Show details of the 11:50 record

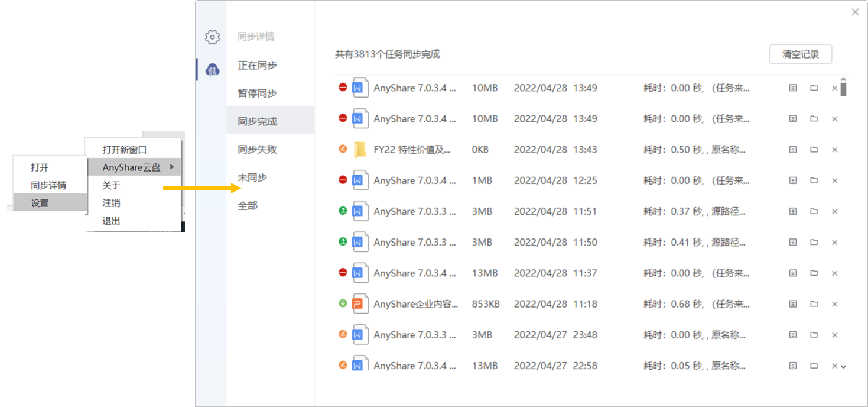tap(793, 242)
